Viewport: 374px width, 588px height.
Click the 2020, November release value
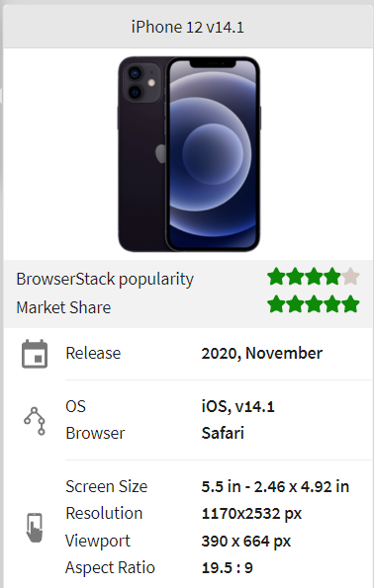click(x=262, y=353)
